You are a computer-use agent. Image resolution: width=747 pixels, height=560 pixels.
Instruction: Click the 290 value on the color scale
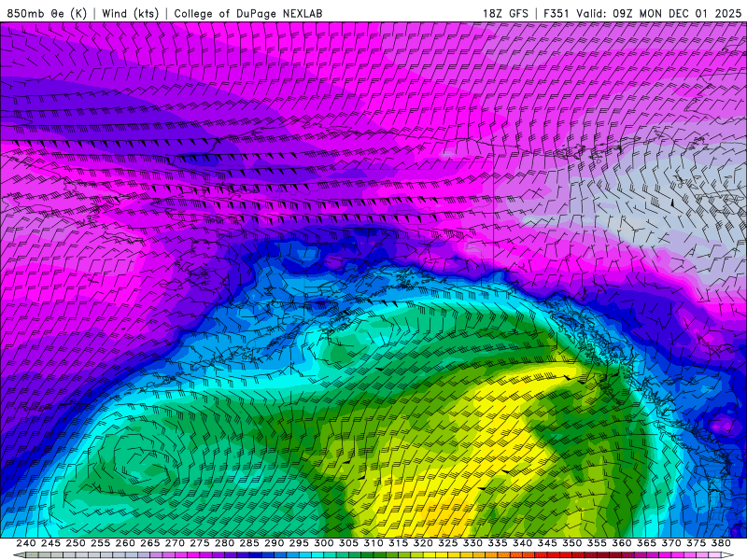(x=274, y=543)
